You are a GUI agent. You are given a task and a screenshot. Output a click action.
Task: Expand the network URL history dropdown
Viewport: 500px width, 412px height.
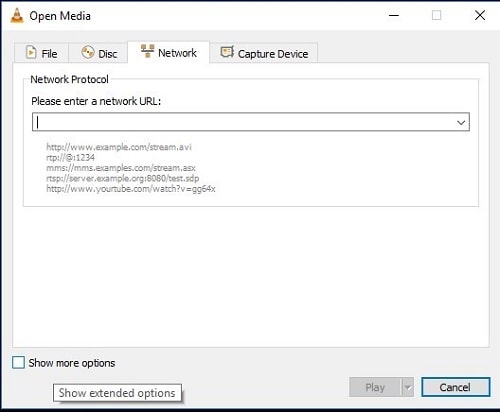point(461,122)
